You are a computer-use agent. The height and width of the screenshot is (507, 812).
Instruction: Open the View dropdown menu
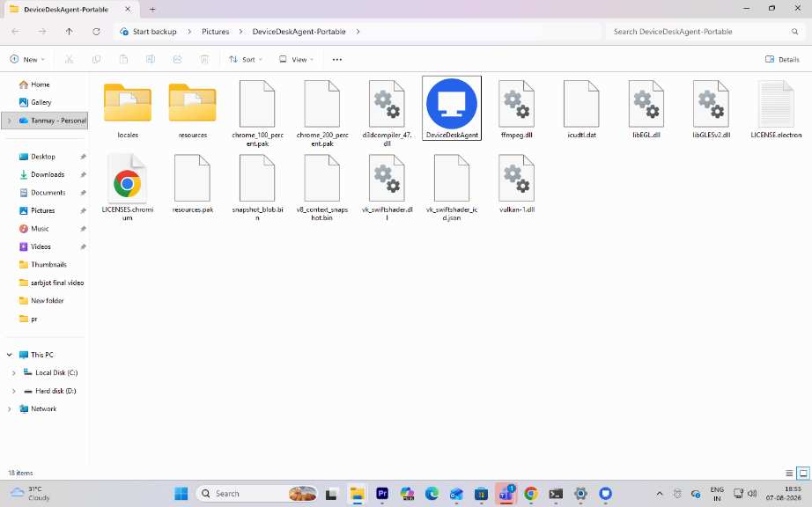click(x=296, y=60)
